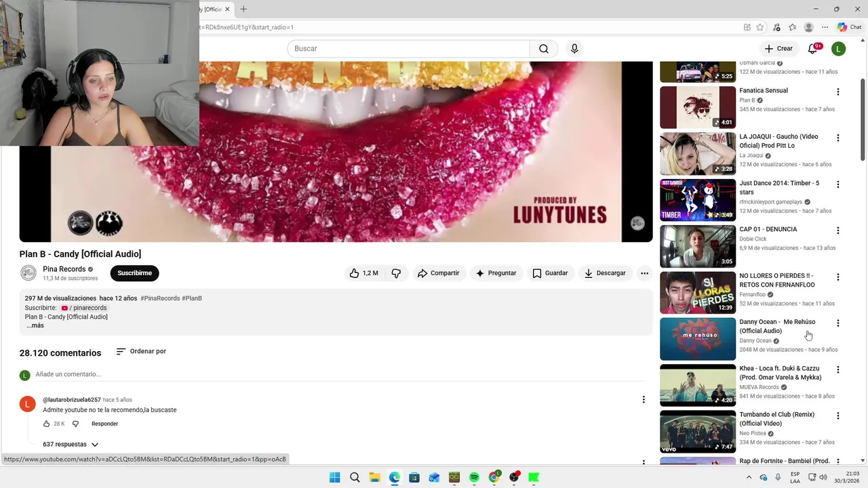868x488 pixels.
Task: Open options for Danny Ocean Me Rehúso video
Action: tap(838, 323)
